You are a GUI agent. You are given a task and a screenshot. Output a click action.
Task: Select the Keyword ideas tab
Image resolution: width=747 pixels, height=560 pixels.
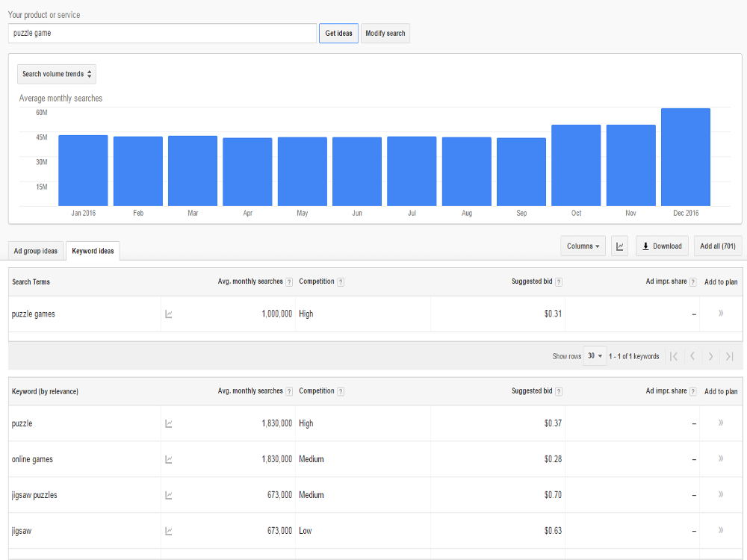pyautogui.click(x=93, y=251)
